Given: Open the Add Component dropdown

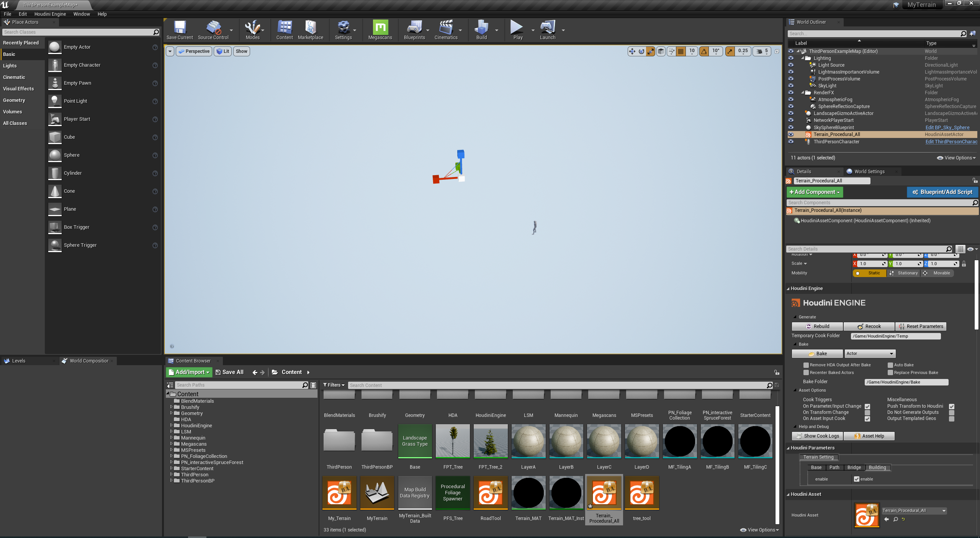Looking at the screenshot, I should click(x=815, y=192).
